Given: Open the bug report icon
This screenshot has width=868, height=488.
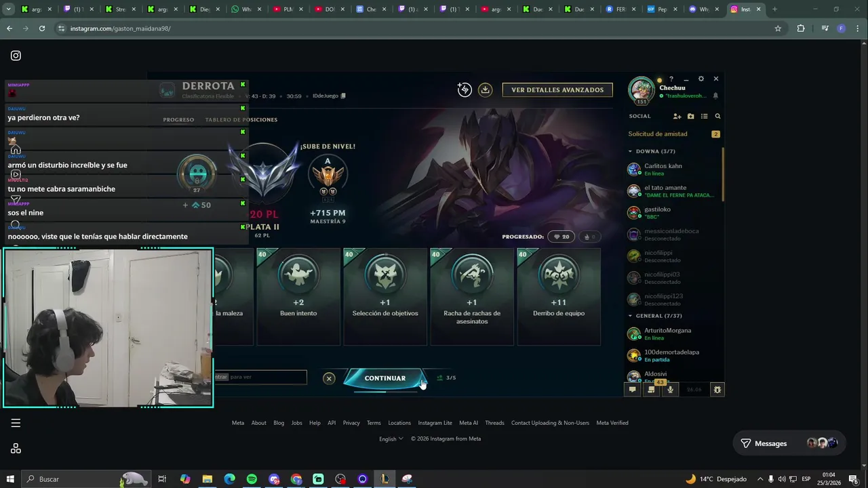Looking at the screenshot, I should [717, 389].
